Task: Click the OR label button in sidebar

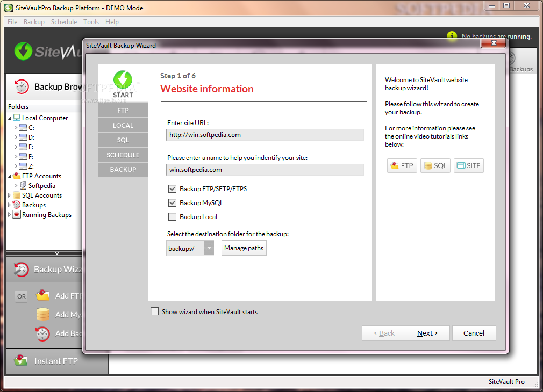Action: point(22,296)
